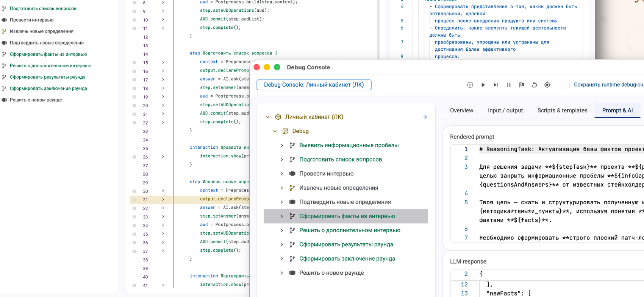
Task: Click the Rendered prompt heading
Action: tap(472, 137)
